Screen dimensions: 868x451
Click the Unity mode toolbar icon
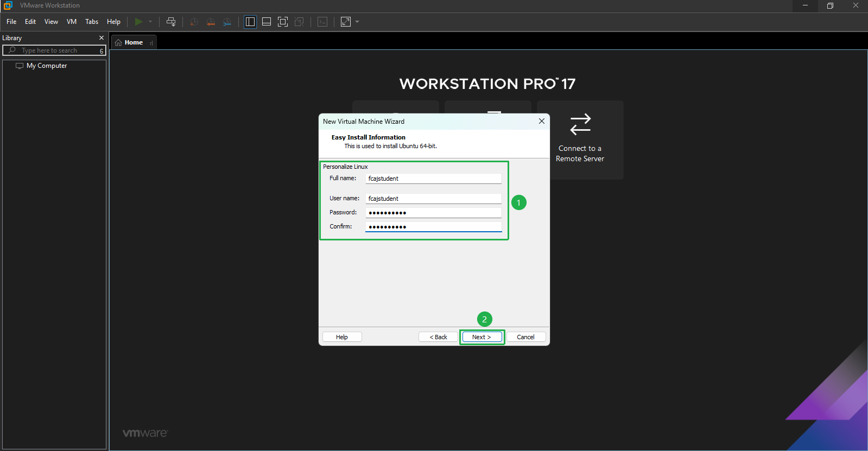tap(299, 22)
